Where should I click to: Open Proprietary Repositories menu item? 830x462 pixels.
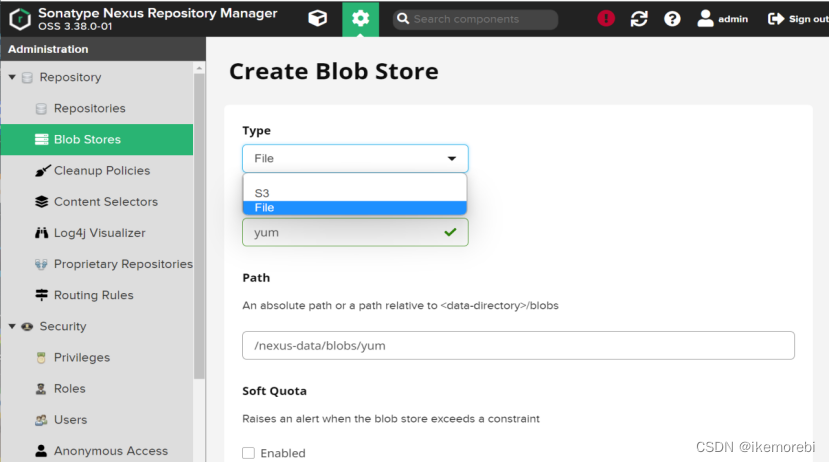(x=123, y=264)
